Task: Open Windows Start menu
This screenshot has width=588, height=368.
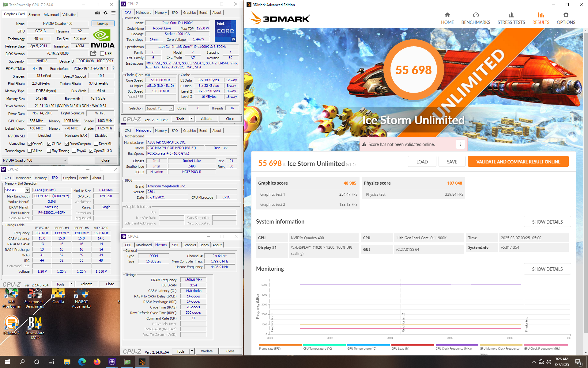Action: [7, 362]
